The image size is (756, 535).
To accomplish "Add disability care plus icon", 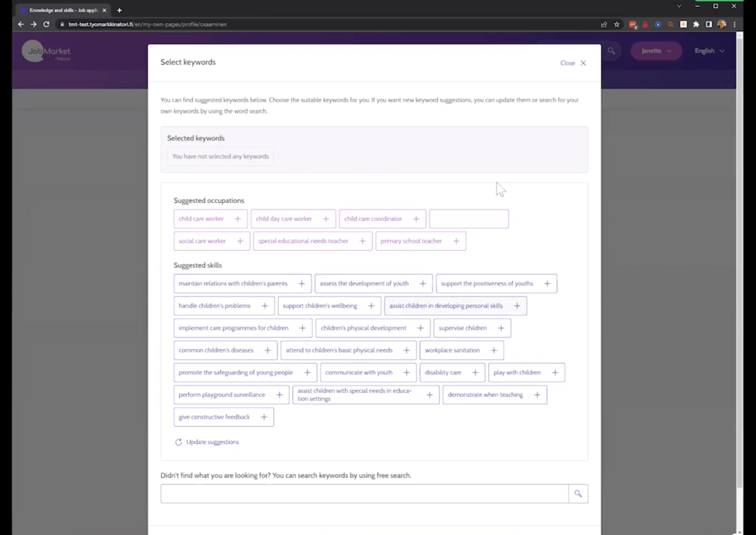I will point(475,372).
